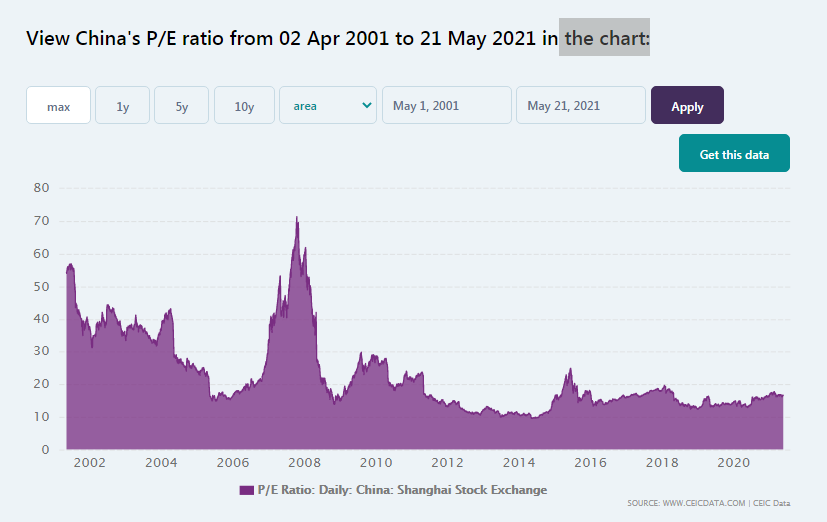Click the 2002 x-axis label
Viewport: 827px width, 522px height.
point(89,463)
